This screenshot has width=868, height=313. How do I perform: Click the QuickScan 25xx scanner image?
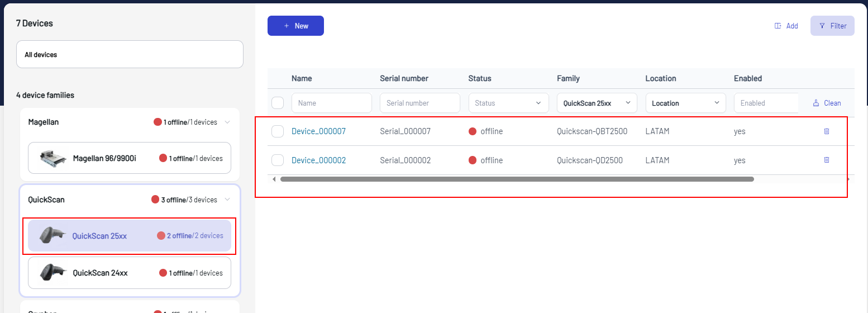53,235
